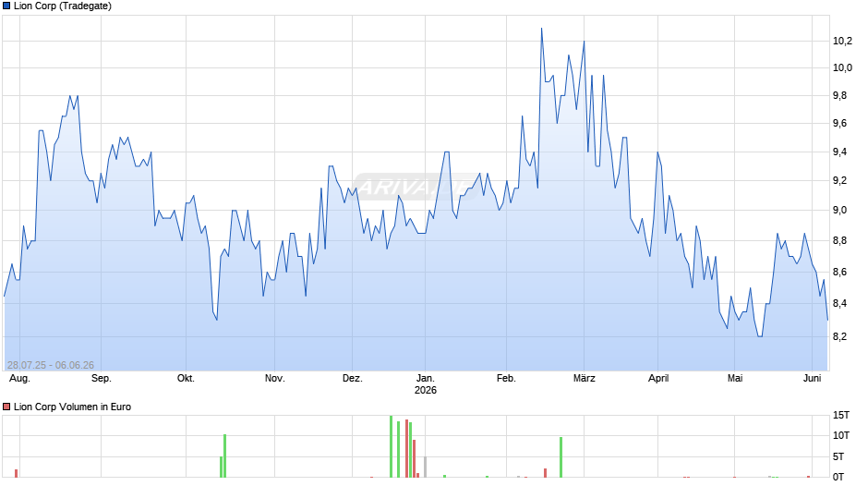This screenshot has height=486, width=868.
Task: Click the '8,6' price axis value
Action: (839, 272)
